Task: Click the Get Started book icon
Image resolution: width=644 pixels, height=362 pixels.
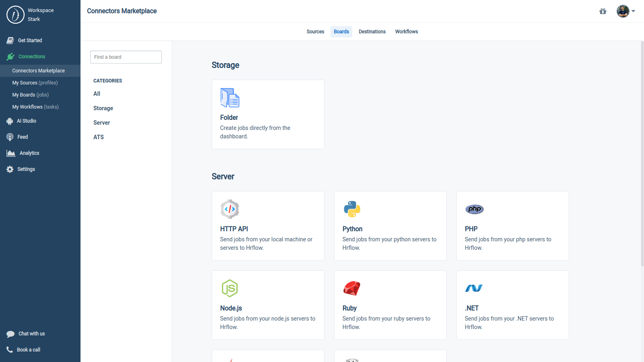Action: tap(10, 40)
